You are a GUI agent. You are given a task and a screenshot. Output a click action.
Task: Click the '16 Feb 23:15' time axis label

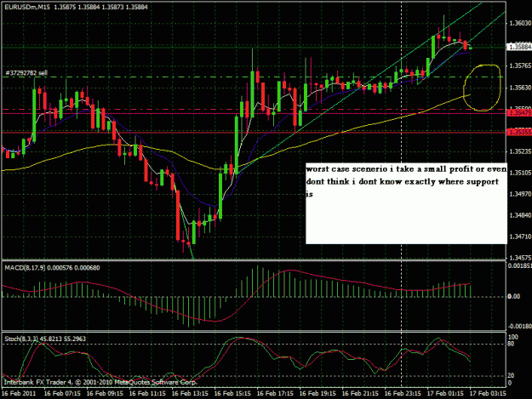click(403, 394)
